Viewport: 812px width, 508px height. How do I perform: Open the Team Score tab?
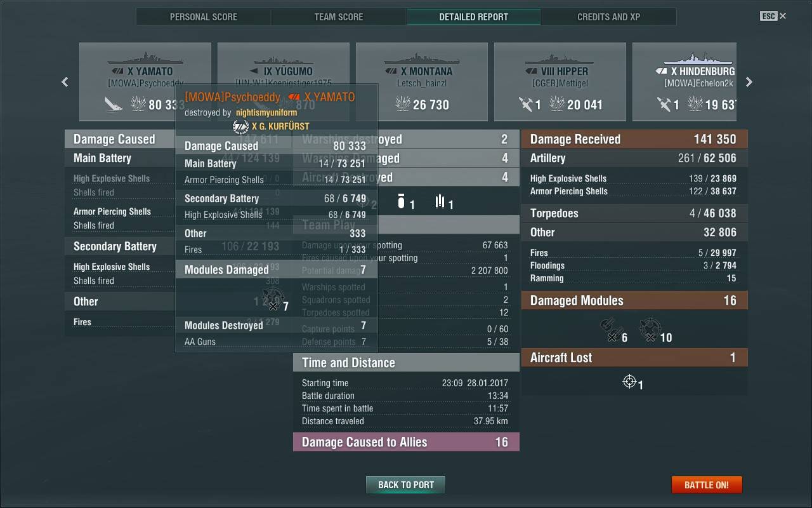point(339,17)
